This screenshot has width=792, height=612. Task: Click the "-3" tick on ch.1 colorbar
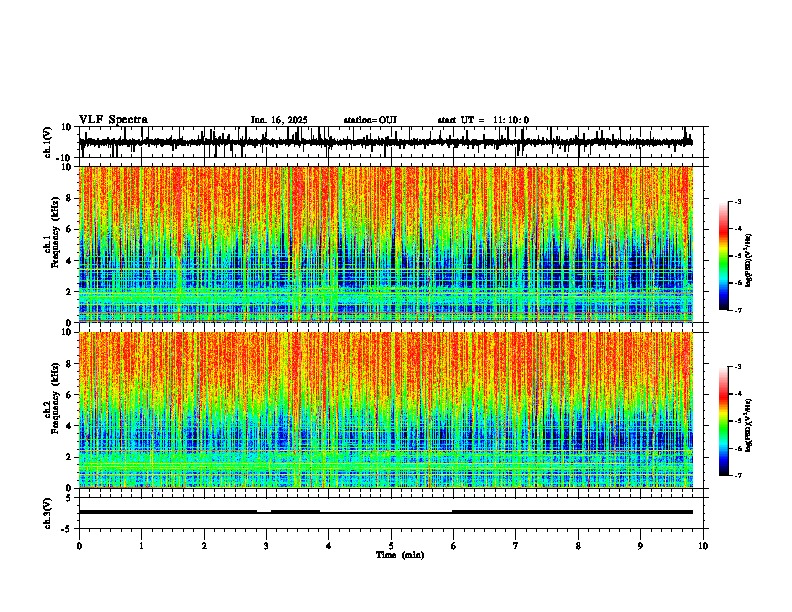coord(738,202)
